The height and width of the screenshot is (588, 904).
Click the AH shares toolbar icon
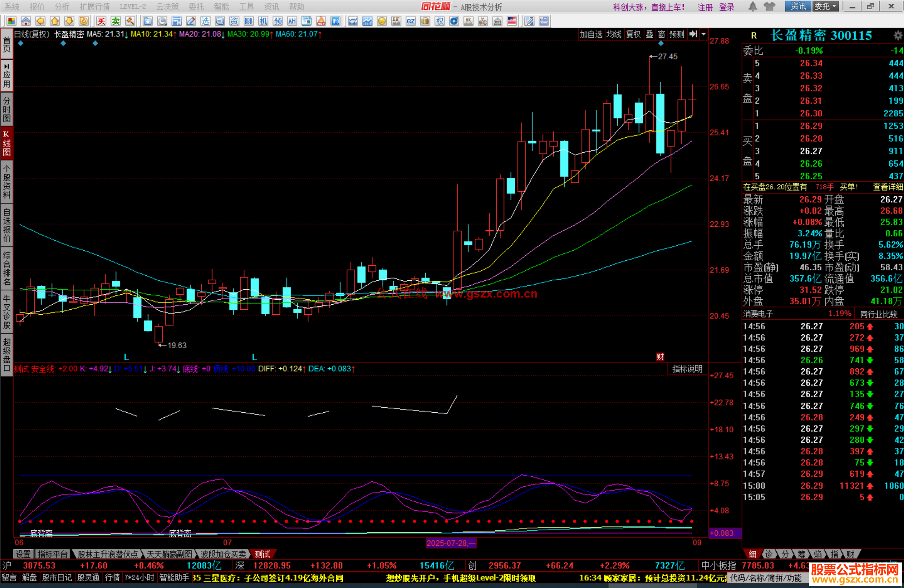tap(292, 21)
